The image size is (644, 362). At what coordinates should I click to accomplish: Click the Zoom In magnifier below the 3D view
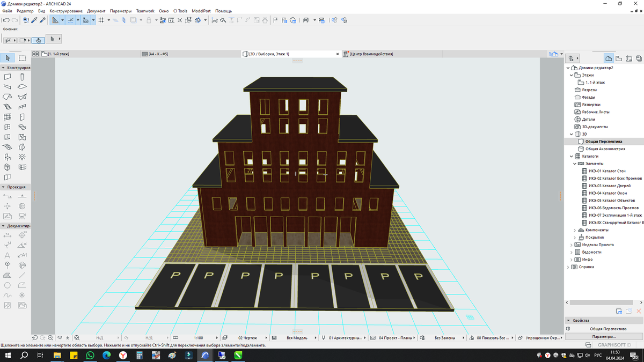[x=50, y=338]
